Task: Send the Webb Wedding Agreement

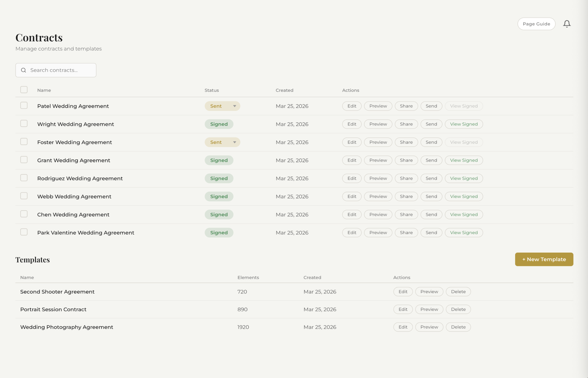Action: 431,196
